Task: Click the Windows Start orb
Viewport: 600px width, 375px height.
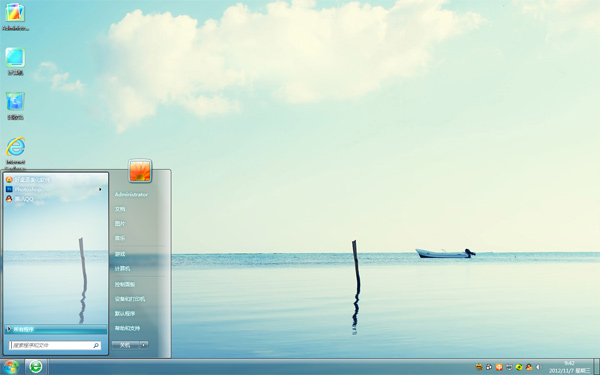Action: [x=11, y=367]
